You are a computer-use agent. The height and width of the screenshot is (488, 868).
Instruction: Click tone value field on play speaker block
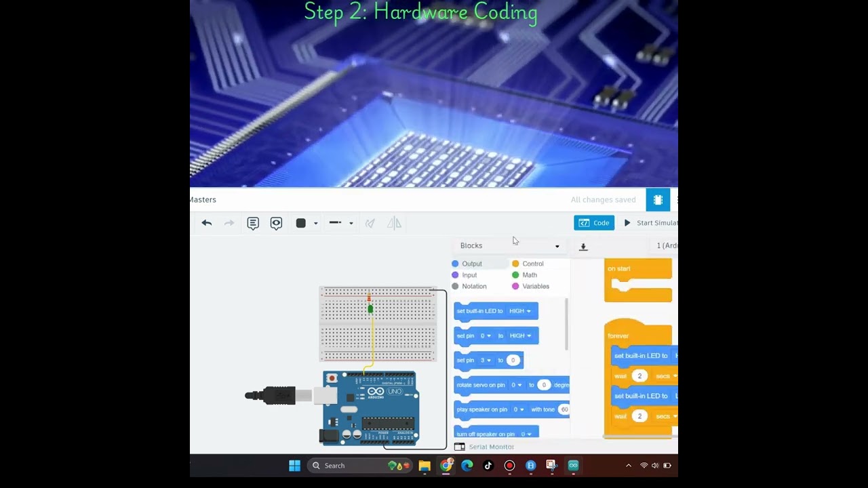coord(564,409)
